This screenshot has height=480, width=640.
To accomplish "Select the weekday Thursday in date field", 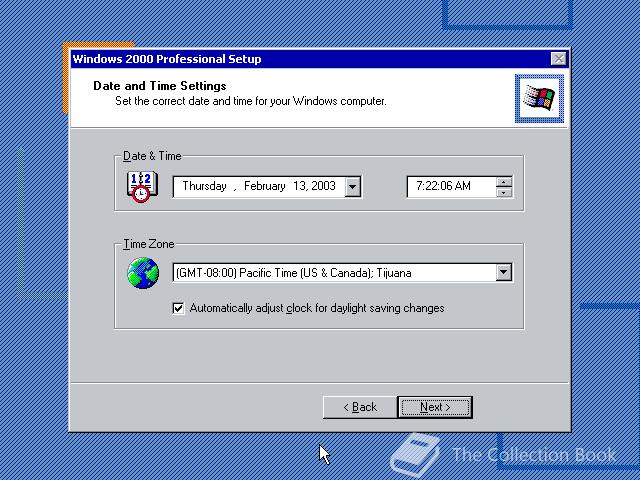I will point(204,186).
